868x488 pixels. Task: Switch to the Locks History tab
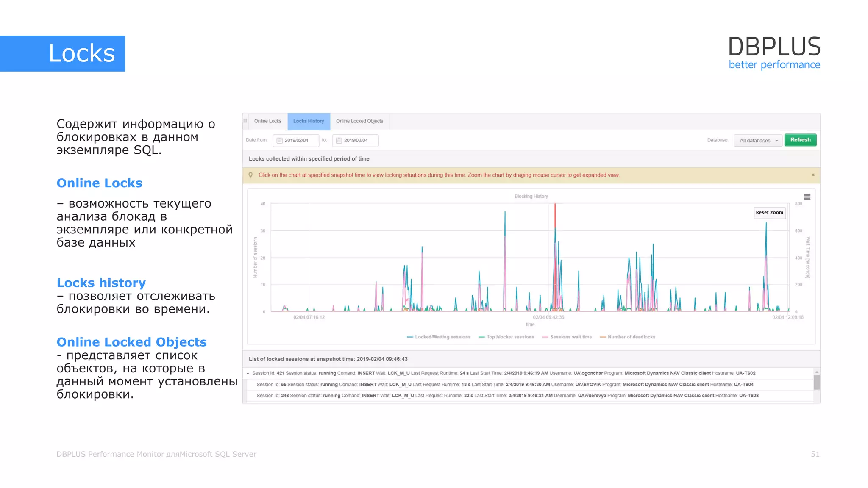click(x=309, y=121)
